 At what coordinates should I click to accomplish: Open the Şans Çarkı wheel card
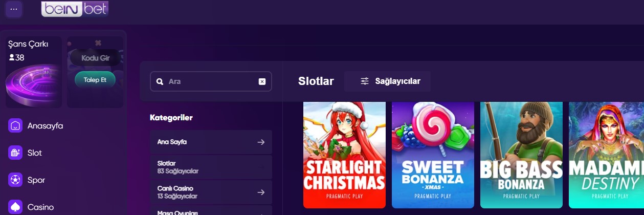pos(34,72)
